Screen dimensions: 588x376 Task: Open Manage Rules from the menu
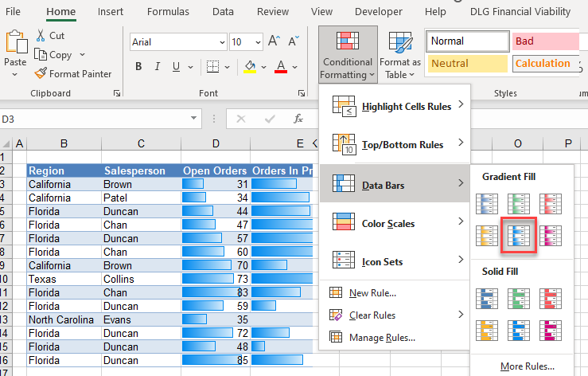382,338
